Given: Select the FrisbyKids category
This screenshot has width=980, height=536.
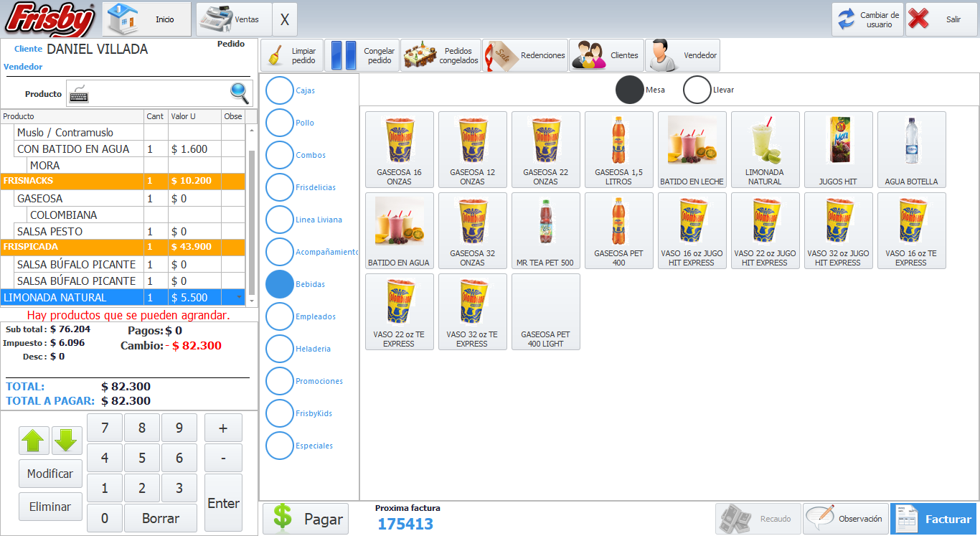Looking at the screenshot, I should 280,413.
